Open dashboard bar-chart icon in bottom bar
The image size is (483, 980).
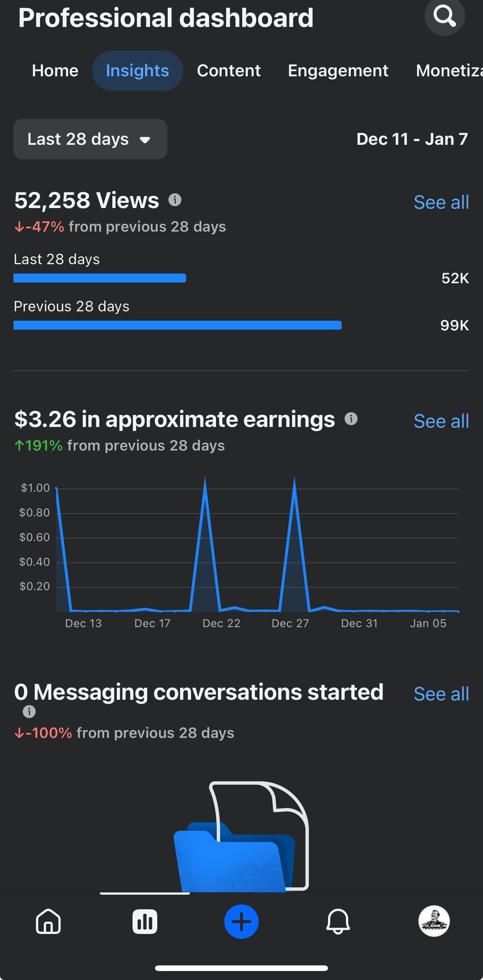(x=145, y=921)
